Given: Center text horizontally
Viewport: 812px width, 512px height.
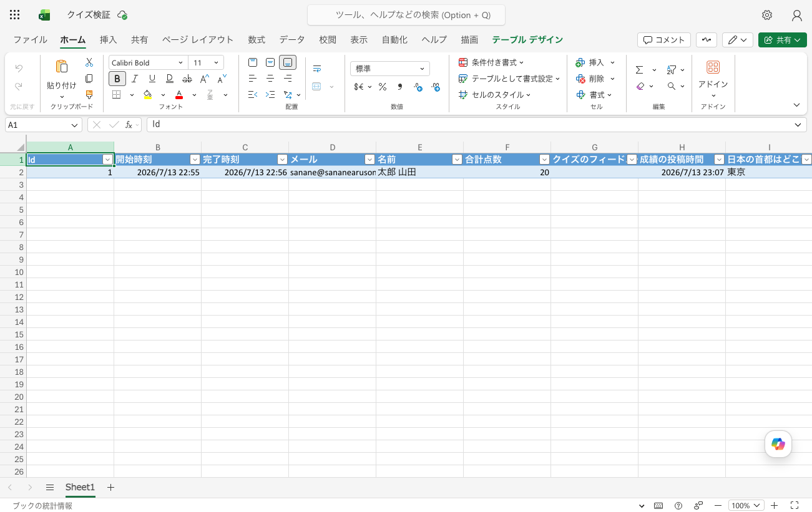Looking at the screenshot, I should (x=270, y=79).
